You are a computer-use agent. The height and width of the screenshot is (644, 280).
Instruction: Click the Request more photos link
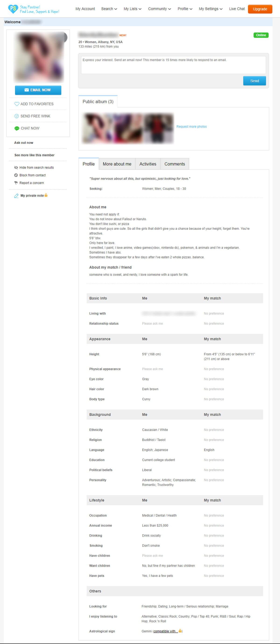click(191, 127)
